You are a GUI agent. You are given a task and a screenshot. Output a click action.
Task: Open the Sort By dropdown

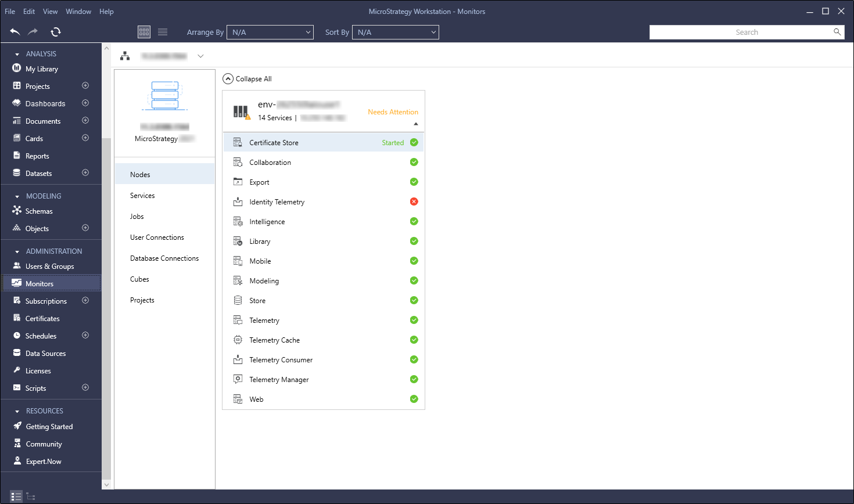[x=396, y=33]
